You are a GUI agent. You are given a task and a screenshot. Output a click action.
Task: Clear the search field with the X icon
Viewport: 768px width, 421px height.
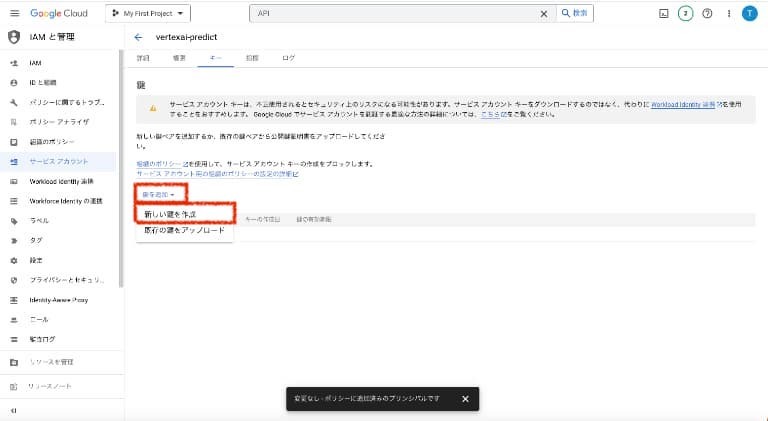click(x=544, y=14)
